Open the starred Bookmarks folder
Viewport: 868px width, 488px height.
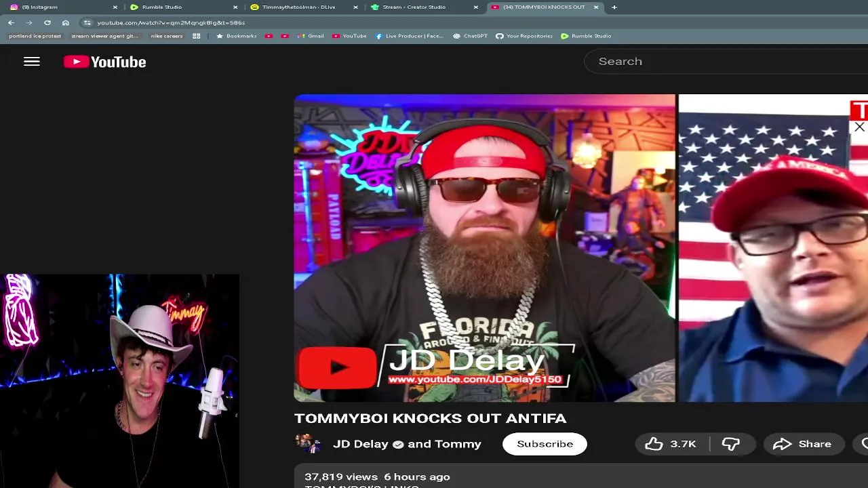pos(236,36)
